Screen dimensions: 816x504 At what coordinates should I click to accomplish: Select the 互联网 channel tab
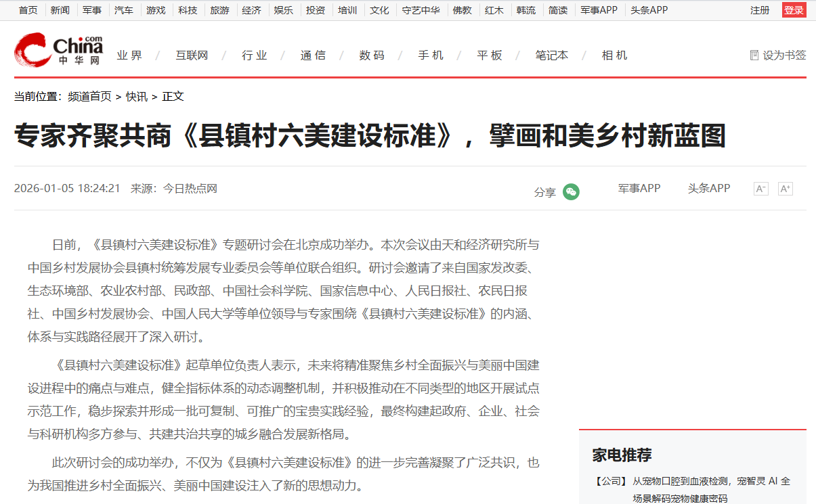click(192, 55)
